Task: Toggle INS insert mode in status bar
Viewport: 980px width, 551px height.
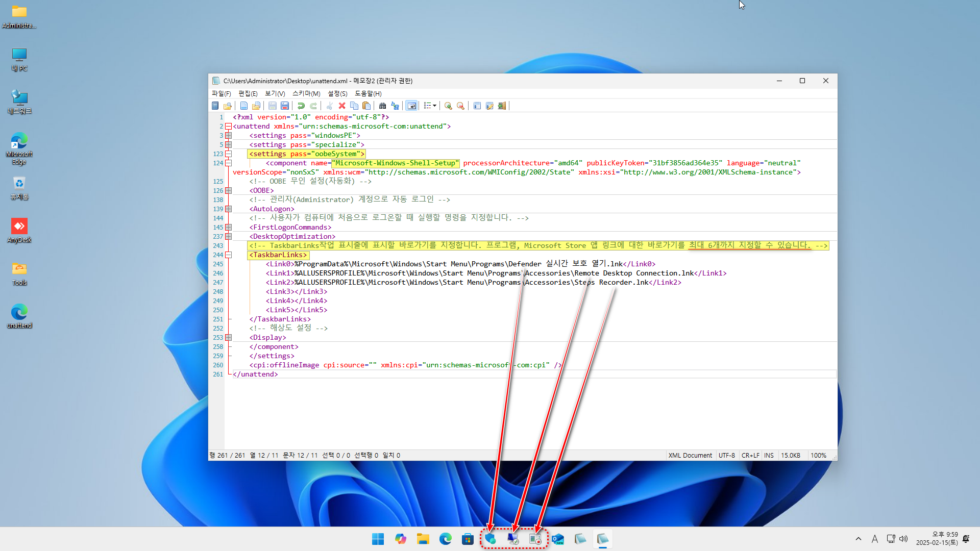Action: tap(769, 456)
